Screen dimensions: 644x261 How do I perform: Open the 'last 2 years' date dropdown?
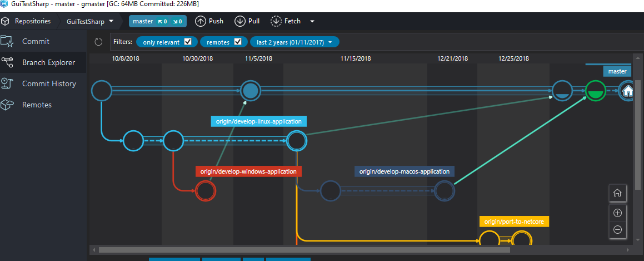294,42
